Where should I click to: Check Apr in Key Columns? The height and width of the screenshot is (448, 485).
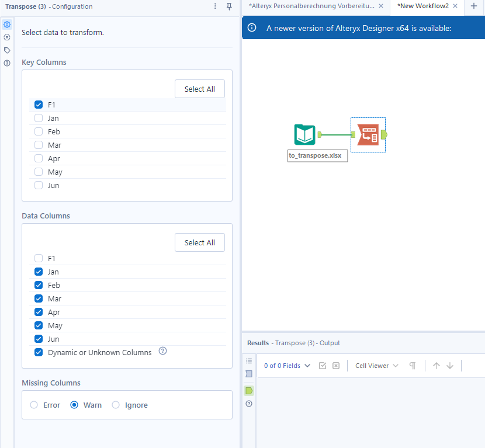[39, 159]
